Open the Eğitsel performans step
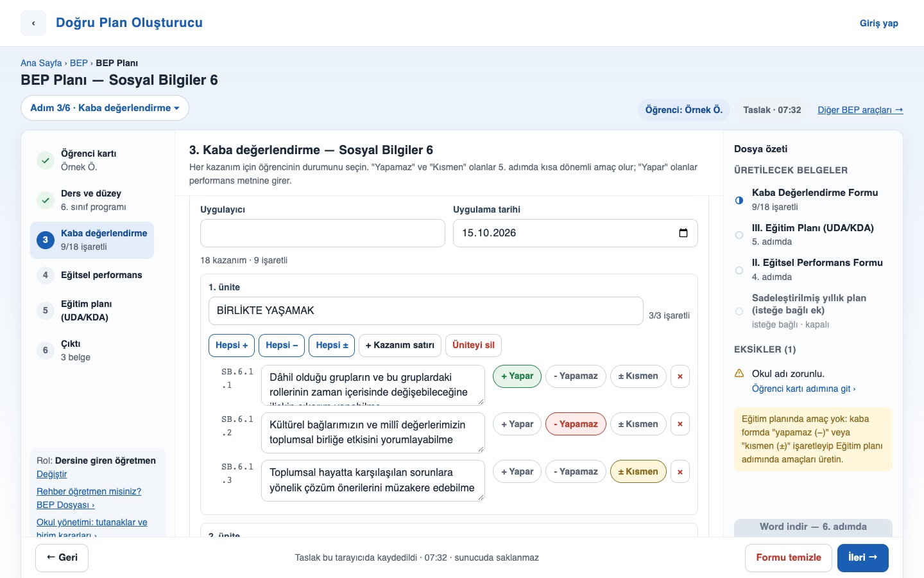Viewport: 924px width, 578px height. (x=92, y=276)
